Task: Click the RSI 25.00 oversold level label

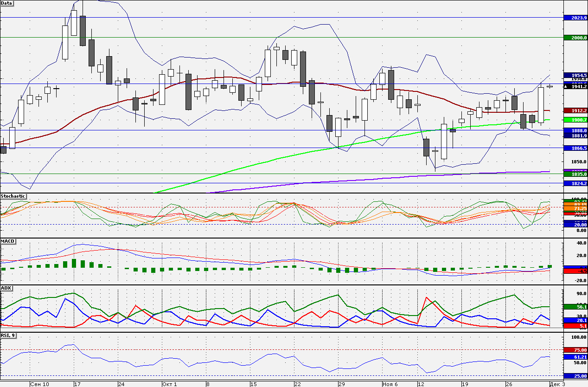Action: 576,376
